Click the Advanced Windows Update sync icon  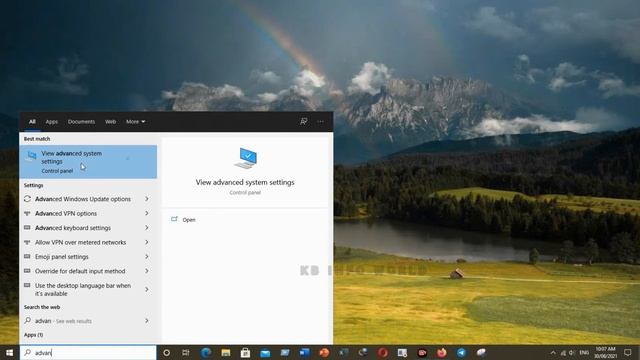click(x=27, y=199)
